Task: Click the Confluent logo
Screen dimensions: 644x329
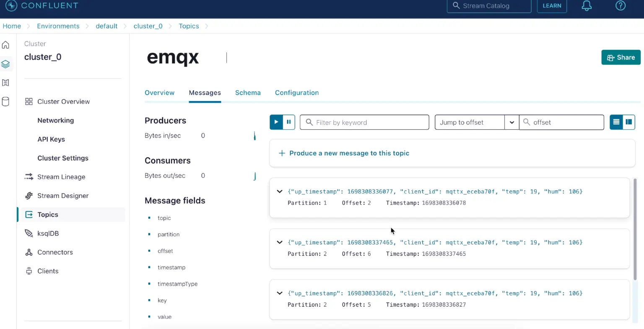Action: (x=42, y=6)
